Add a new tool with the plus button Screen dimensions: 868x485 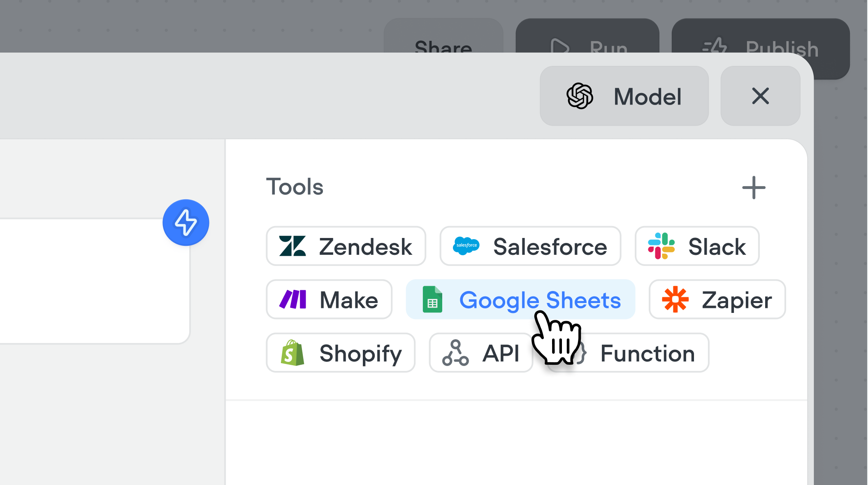(x=754, y=188)
